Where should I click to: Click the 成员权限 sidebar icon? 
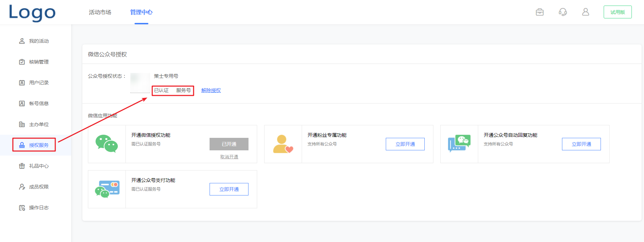22,187
